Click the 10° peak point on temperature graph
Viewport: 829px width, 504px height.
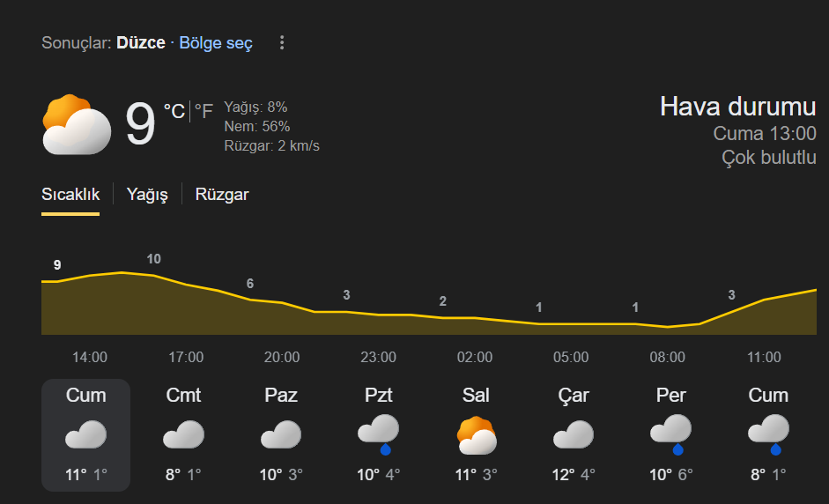coord(153,275)
